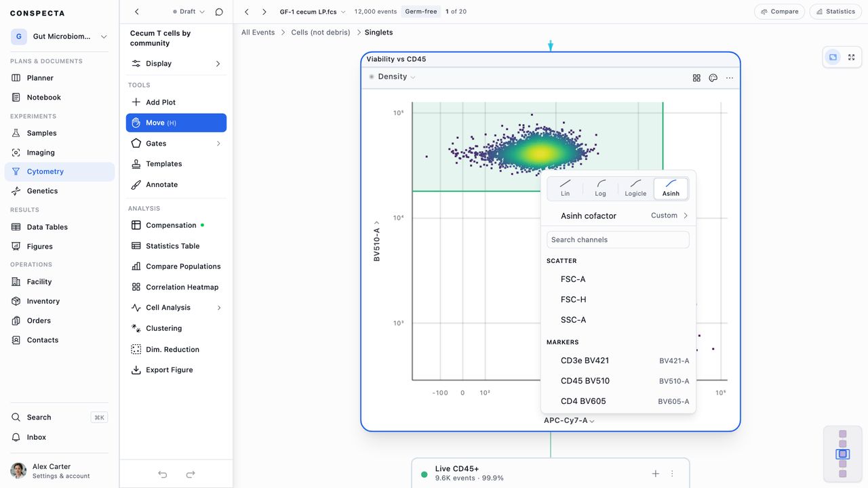868x488 pixels.
Task: Toggle the highlighted canvas view mode button
Action: tap(833, 58)
